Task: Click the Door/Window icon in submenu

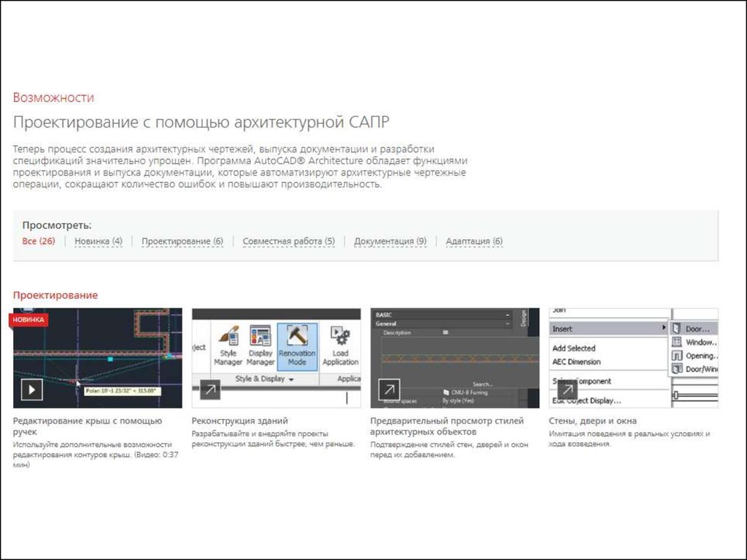Action: pos(677,368)
